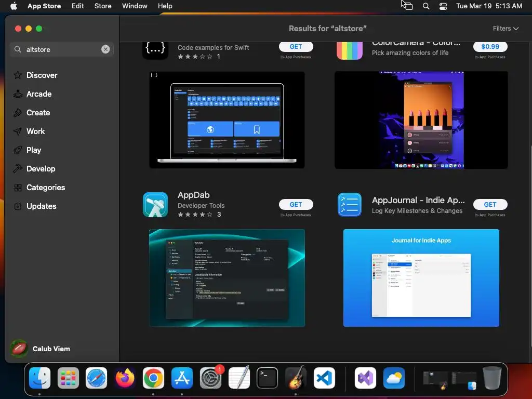Viewport: 532px width, 399px height.
Task: Launch Visual Studio Code from the Dock
Action: [324, 378]
